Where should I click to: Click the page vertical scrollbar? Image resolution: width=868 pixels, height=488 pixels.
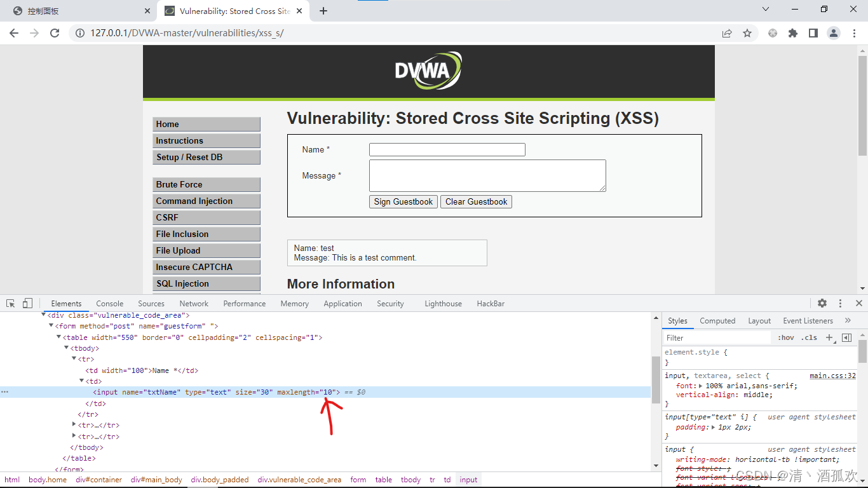[862, 105]
